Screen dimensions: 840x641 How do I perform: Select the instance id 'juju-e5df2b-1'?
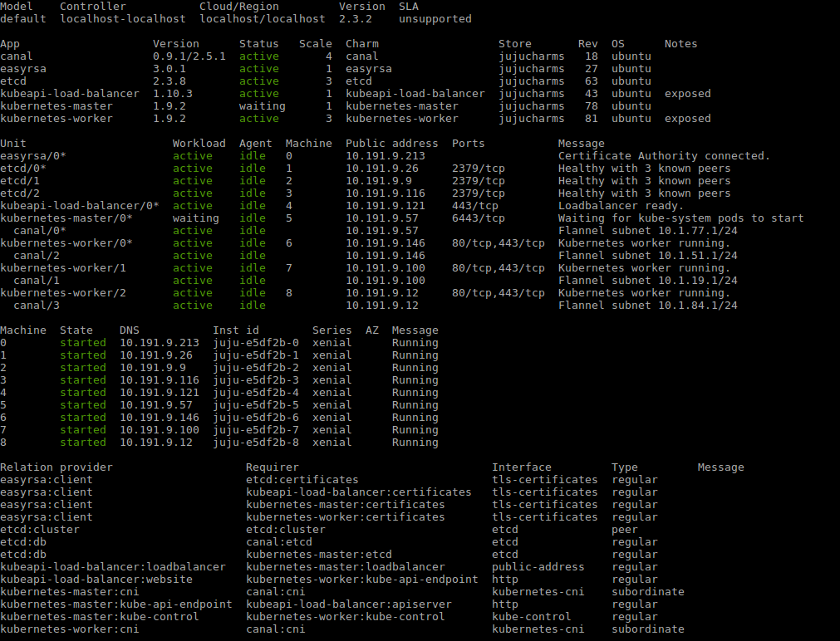[x=256, y=355]
